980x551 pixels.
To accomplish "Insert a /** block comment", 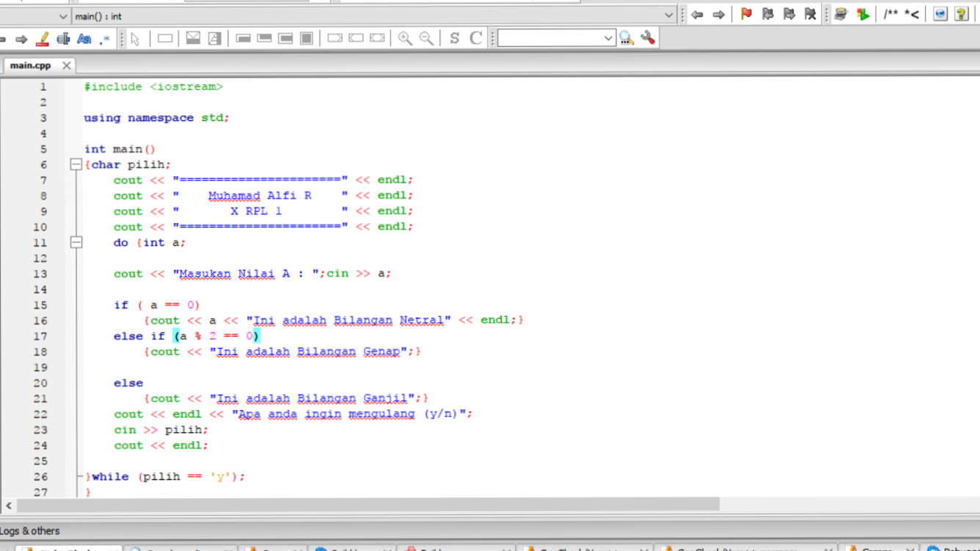I will [890, 14].
